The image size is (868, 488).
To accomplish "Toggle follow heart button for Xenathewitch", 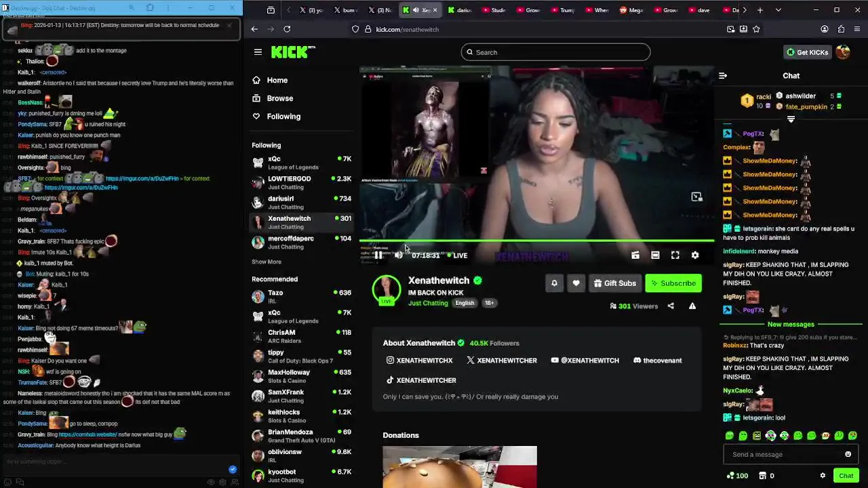I will [576, 283].
